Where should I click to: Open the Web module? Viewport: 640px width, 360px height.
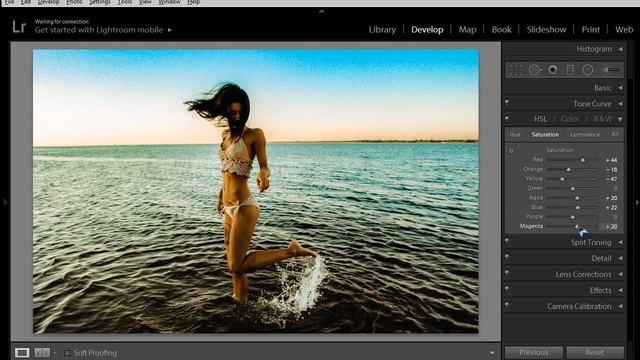(624, 30)
